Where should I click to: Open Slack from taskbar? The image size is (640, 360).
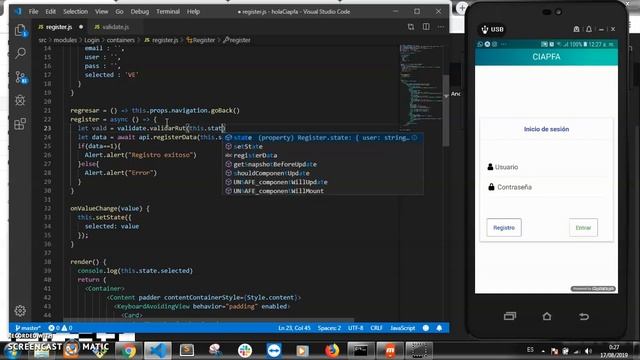(x=245, y=351)
